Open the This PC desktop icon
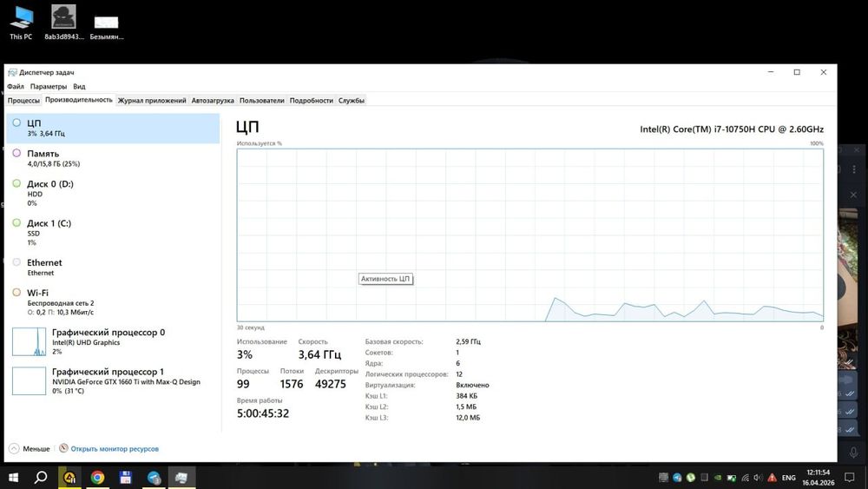The width and height of the screenshot is (868, 489). [x=21, y=23]
